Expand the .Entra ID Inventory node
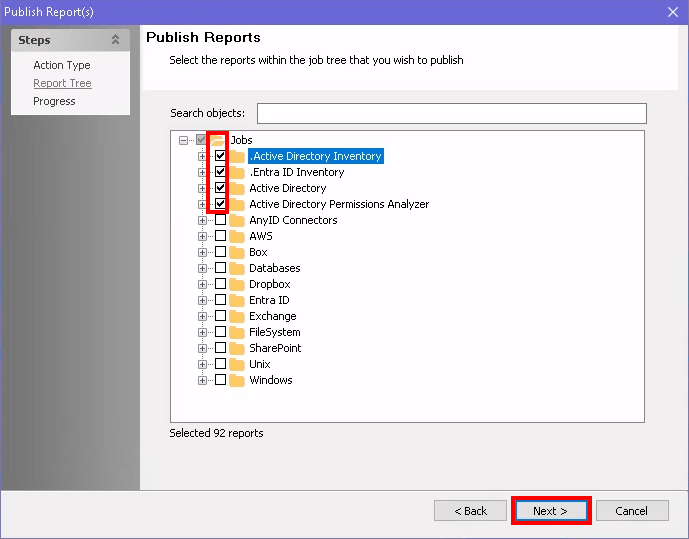Image resolution: width=689 pixels, height=539 pixels. pyautogui.click(x=202, y=172)
